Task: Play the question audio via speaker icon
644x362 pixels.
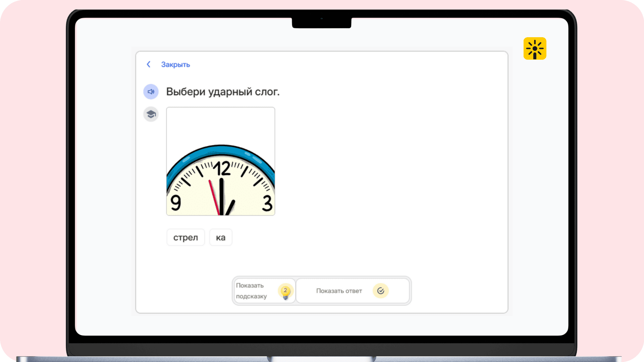Action: tap(151, 92)
